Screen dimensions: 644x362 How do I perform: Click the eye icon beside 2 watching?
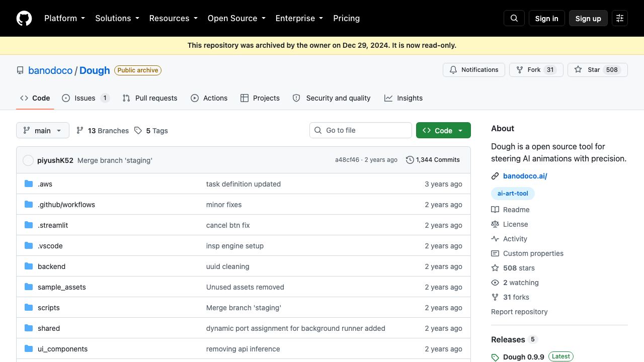[x=495, y=283]
